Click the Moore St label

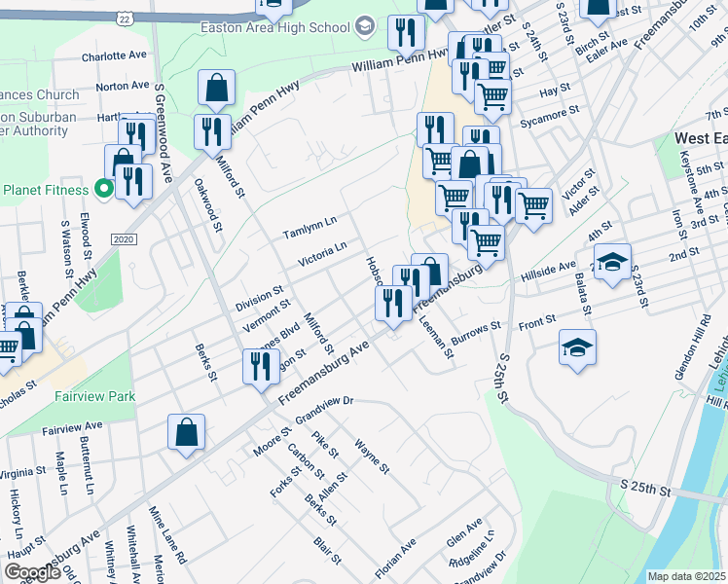click(x=273, y=442)
